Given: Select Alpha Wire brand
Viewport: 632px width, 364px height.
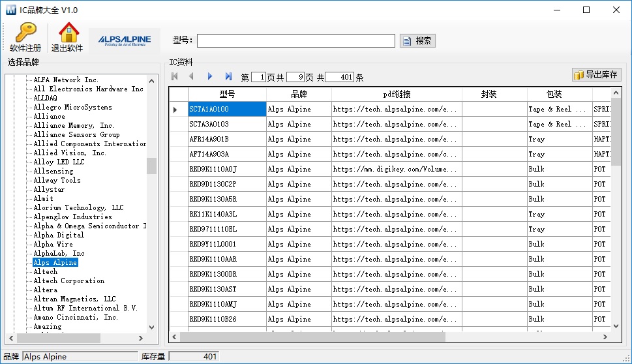Looking at the screenshot, I should coord(53,244).
